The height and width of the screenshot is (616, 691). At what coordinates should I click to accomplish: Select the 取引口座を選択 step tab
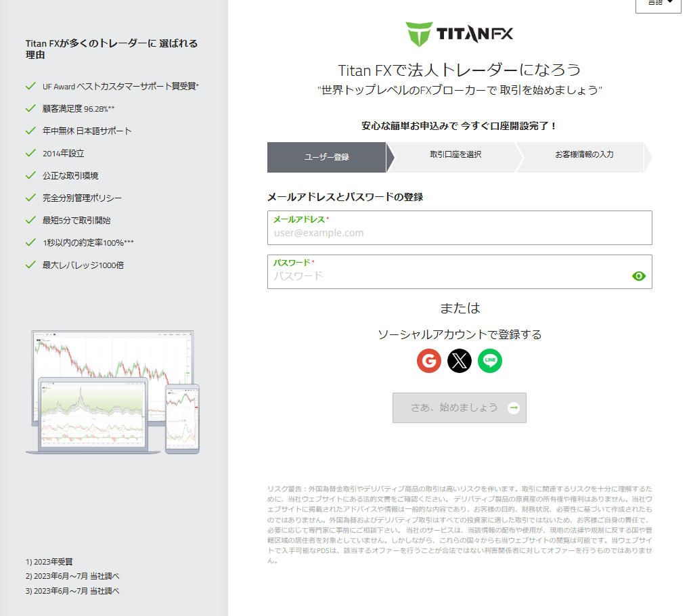455,154
